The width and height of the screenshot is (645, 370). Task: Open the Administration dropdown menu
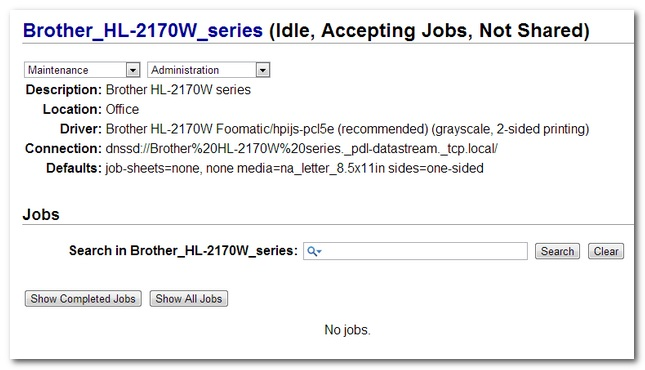[x=209, y=70]
